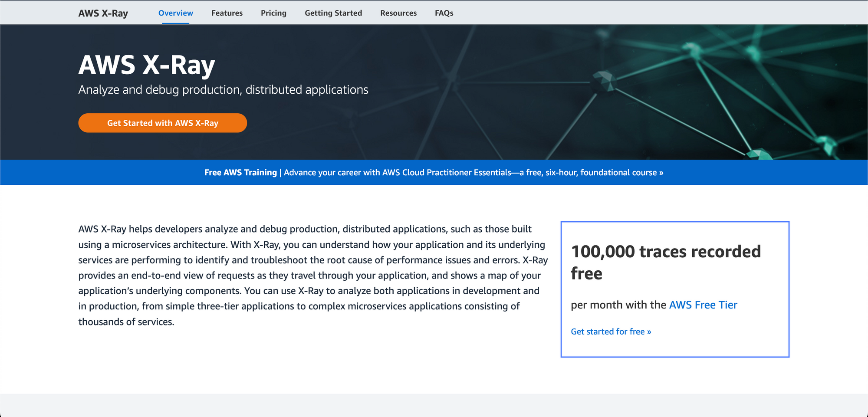Open the AWS Cloud Practitioner Essentials course text
868x417 pixels.
click(x=446, y=172)
